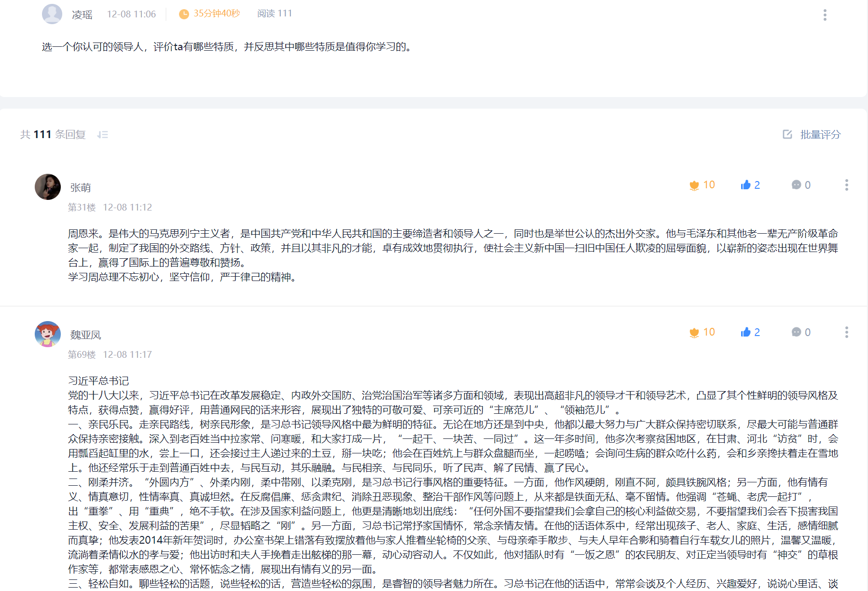This screenshot has height=591, width=868.
Task: Click the reply timestamp 12-08 11:12
Action: 127,207
